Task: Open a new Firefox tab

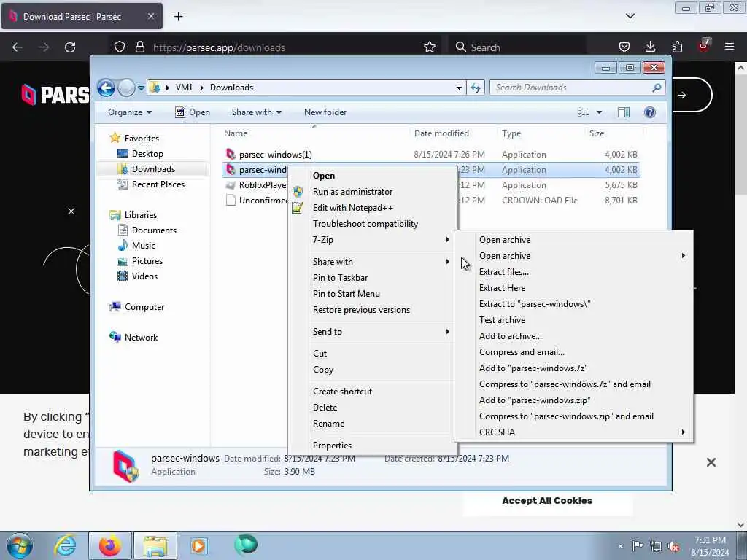Action: [x=178, y=17]
